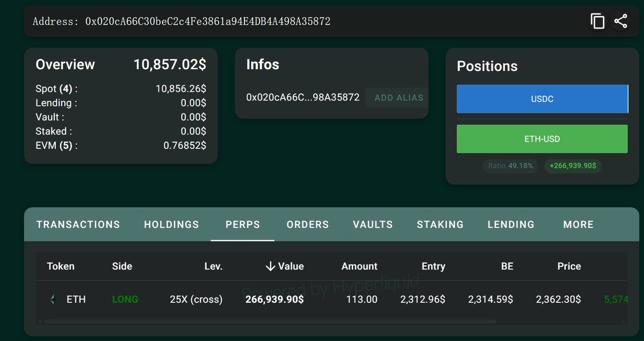Image resolution: width=644 pixels, height=341 pixels.
Task: Select the green ETH-USD position bar
Action: coord(542,139)
